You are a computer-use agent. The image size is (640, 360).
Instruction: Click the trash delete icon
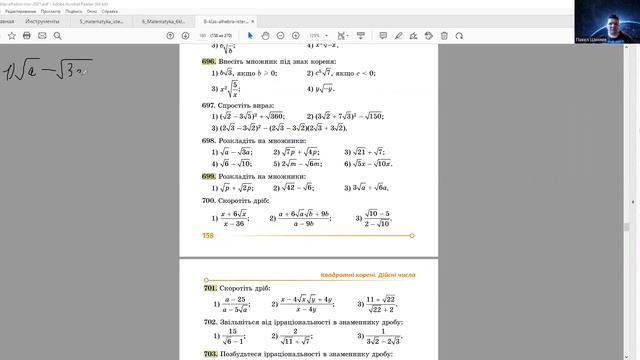444,36
